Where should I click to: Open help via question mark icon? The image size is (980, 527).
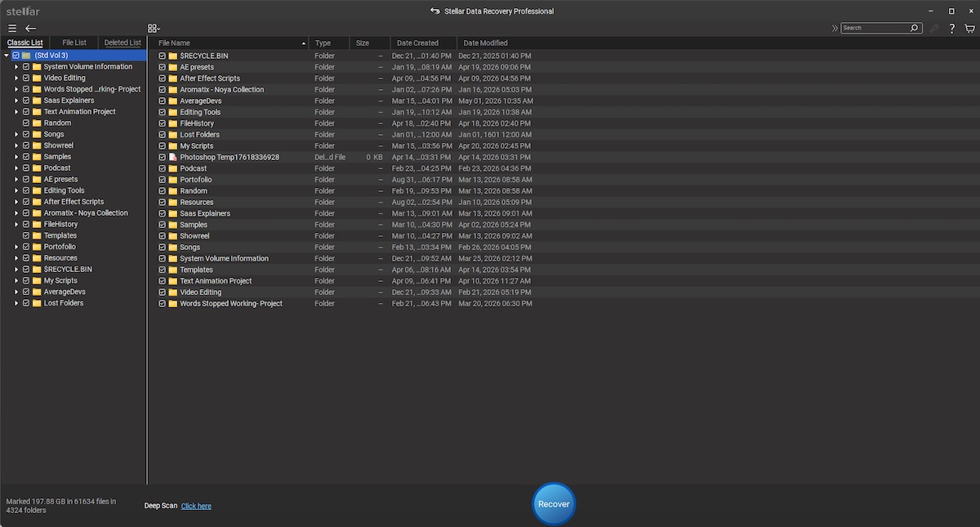click(952, 28)
